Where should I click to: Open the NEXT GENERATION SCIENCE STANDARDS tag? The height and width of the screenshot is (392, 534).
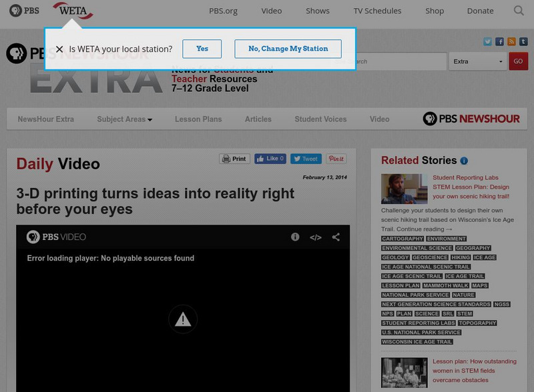point(436,304)
